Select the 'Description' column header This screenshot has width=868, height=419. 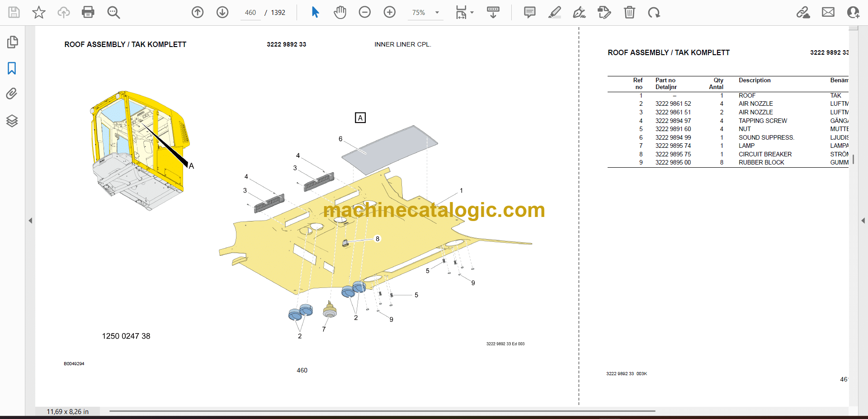click(755, 80)
